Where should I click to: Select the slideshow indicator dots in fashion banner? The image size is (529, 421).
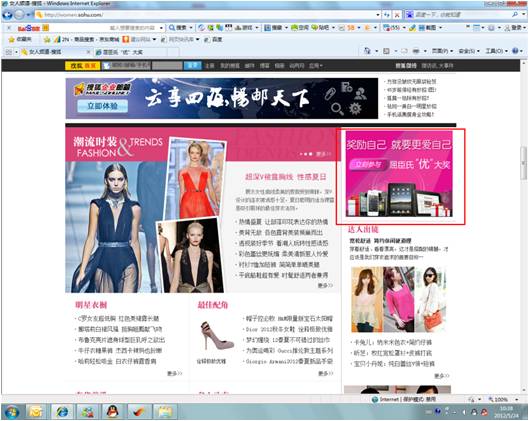pyautogui.click(x=306, y=154)
